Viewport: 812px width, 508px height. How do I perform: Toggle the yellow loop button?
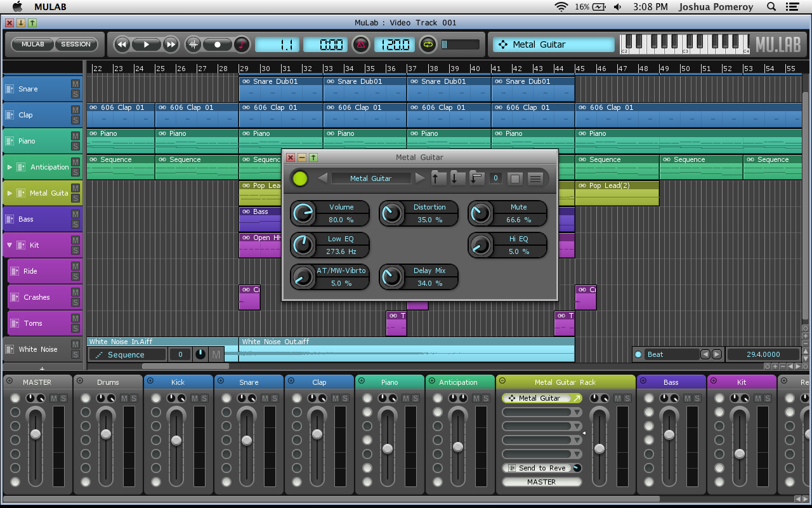coord(428,44)
